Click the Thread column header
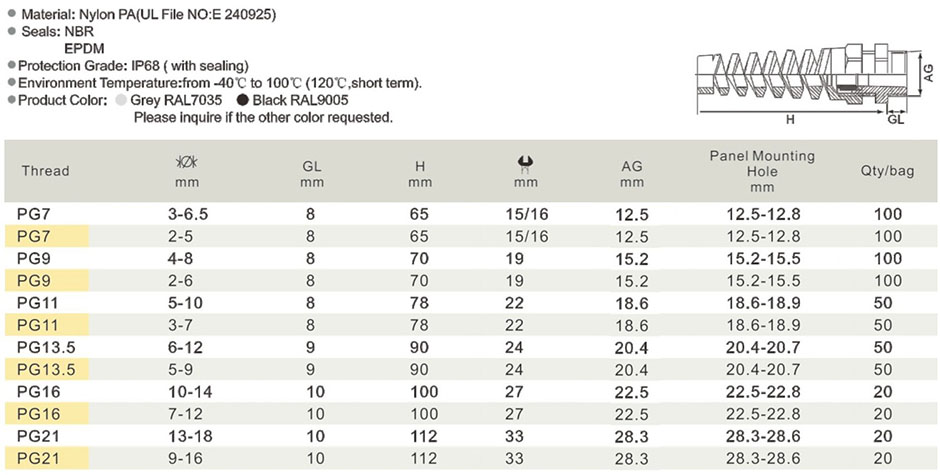This screenshot has height=475, width=940. coord(46,171)
